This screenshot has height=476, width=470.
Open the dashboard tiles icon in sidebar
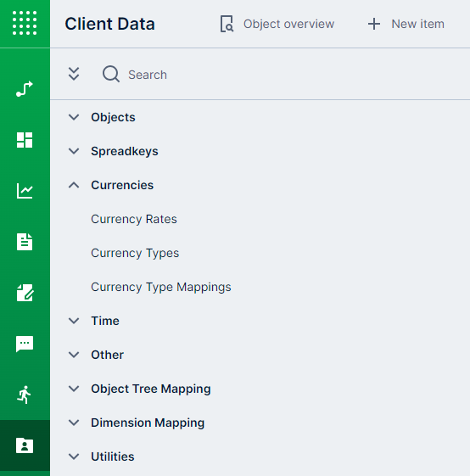tap(25, 140)
